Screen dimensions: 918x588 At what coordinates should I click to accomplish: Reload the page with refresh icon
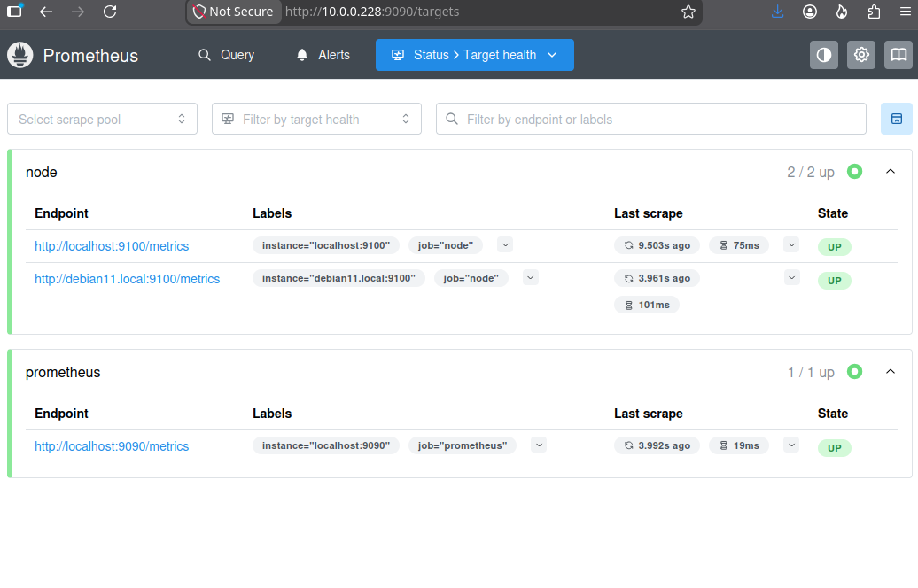tap(110, 12)
